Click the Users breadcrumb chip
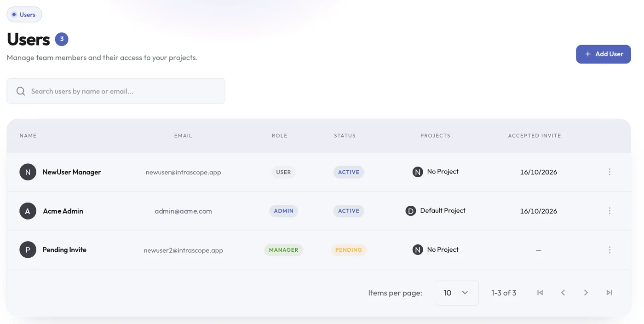The image size is (644, 324). pos(24,15)
